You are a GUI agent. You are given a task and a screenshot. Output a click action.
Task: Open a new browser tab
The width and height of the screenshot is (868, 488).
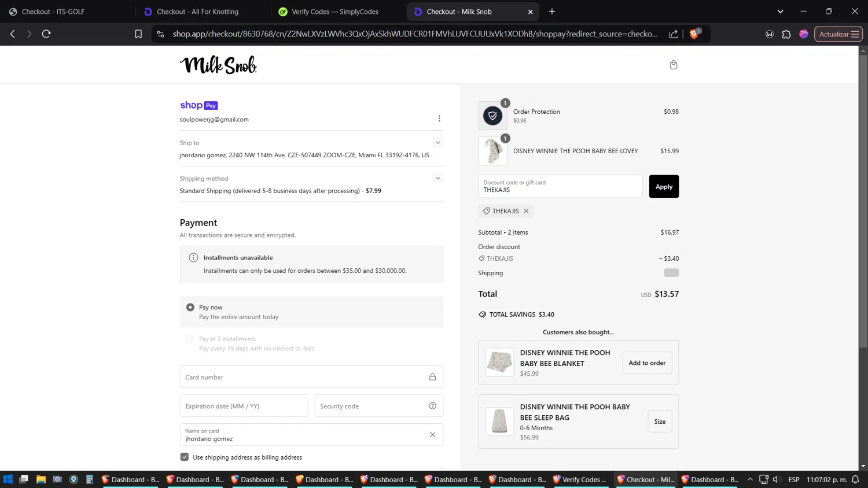point(552,12)
